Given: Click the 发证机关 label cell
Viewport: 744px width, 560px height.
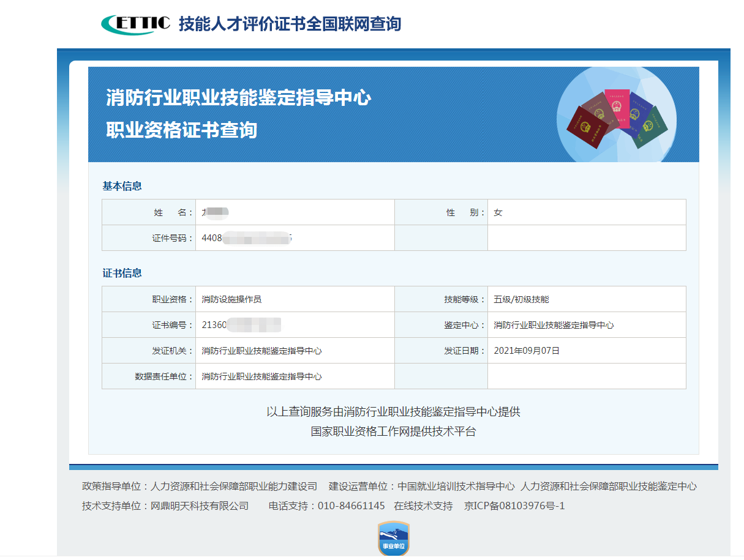Looking at the screenshot, I should point(149,351).
